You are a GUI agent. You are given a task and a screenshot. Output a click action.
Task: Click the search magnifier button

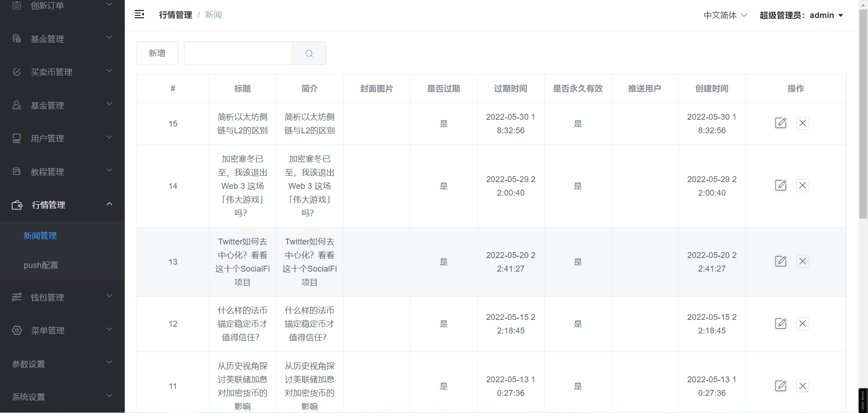[309, 53]
